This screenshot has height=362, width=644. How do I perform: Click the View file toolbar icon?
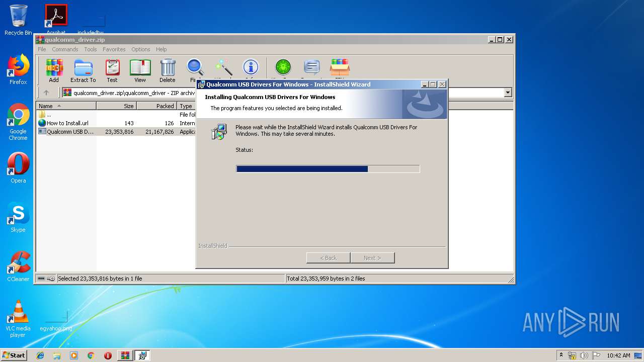(x=140, y=70)
